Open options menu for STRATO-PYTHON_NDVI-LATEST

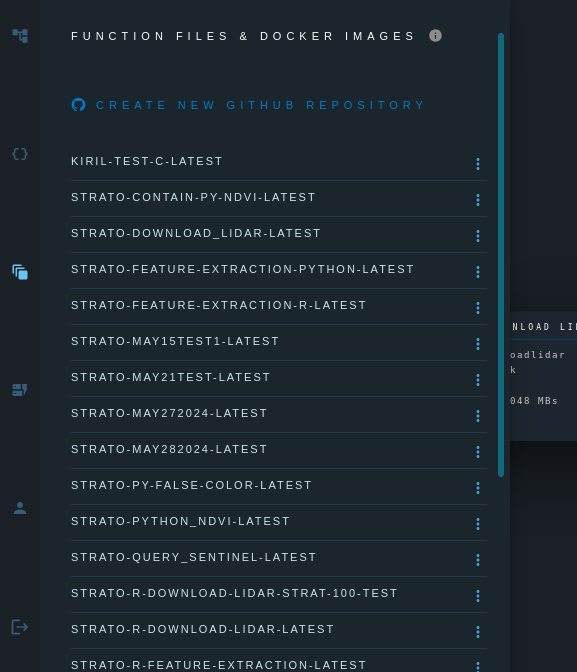(478, 524)
